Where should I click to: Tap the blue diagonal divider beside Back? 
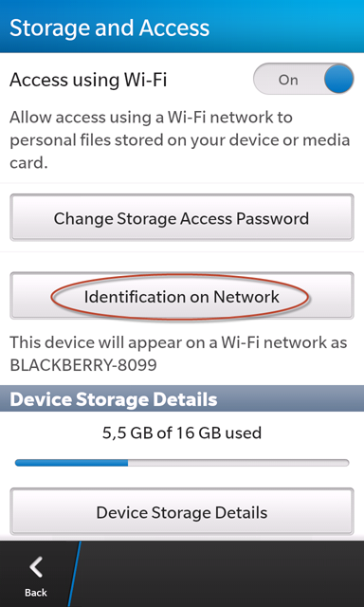click(x=74, y=574)
